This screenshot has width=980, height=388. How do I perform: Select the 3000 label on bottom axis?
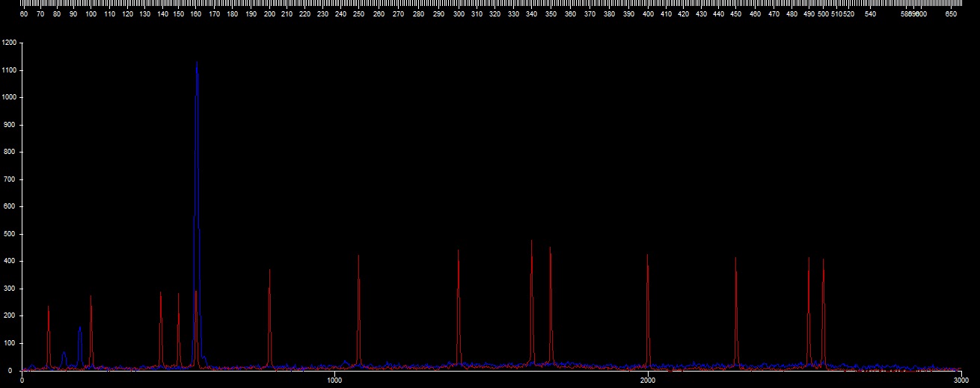click(961, 381)
